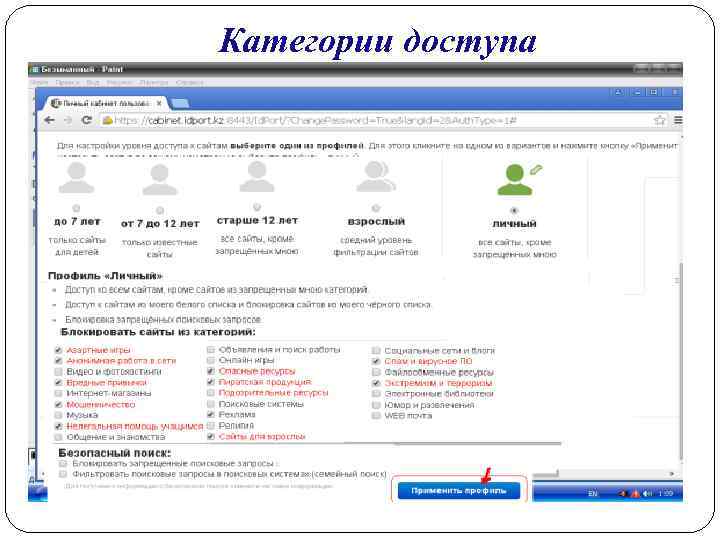Screen dimensions: 720x540
Task: Close the Личный кабинет browser tab
Action: point(159,103)
